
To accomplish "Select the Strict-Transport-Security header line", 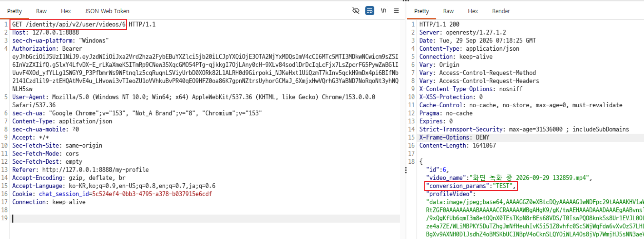I will [x=524, y=129].
